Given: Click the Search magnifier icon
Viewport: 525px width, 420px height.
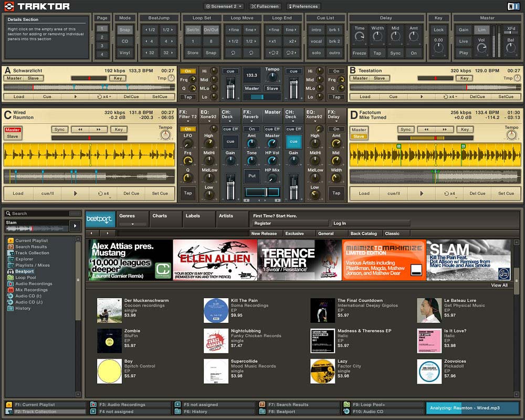Looking at the screenshot, I should click(8, 213).
